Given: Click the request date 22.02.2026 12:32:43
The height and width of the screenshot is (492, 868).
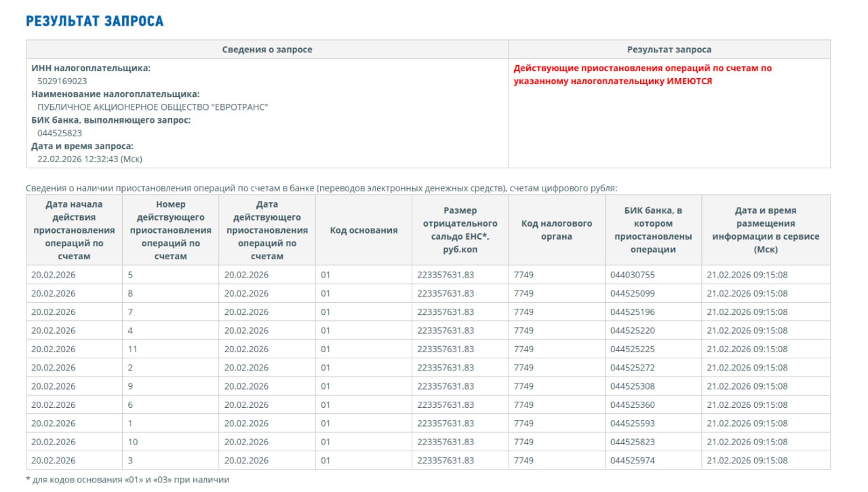Looking at the screenshot, I should [90, 159].
